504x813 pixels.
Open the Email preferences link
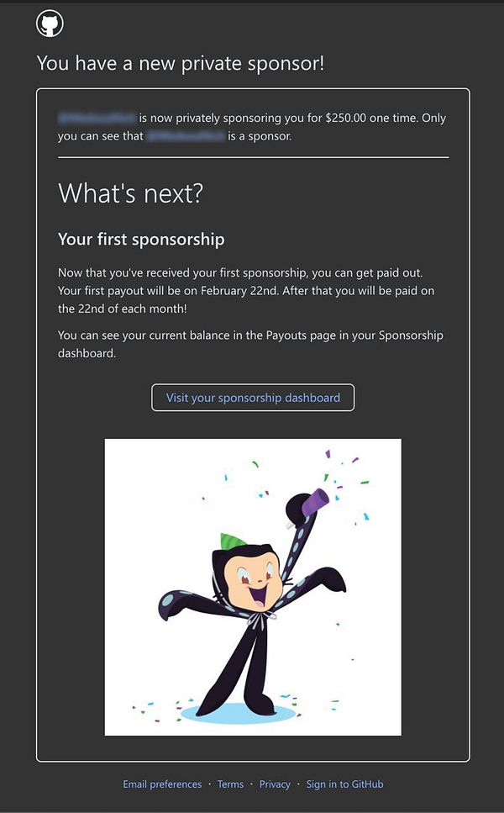pyautogui.click(x=162, y=784)
